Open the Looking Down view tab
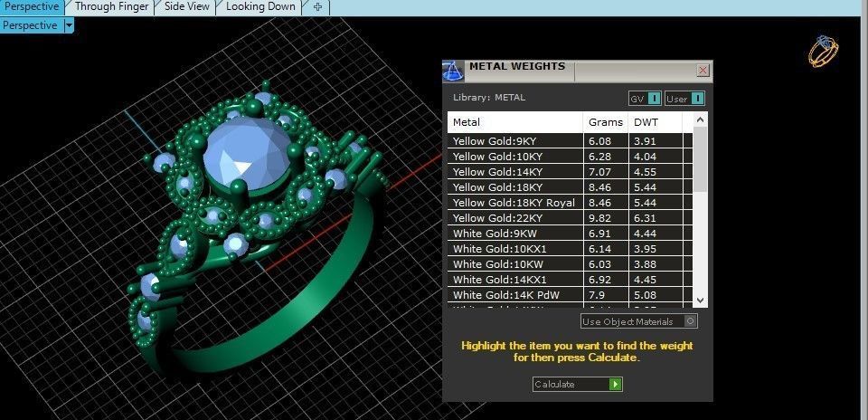This screenshot has height=420, width=868. click(x=260, y=6)
